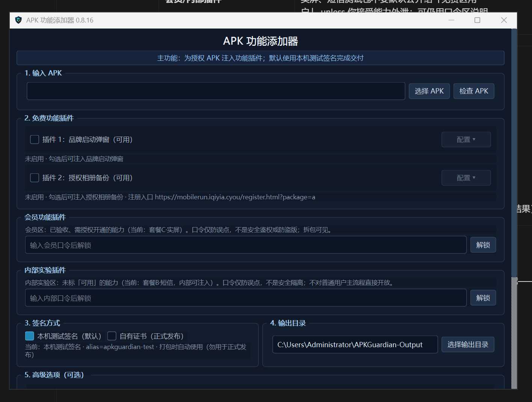Viewport: 532px width, 402px height.
Task: Click the 会员区 description text line
Action: point(178,230)
